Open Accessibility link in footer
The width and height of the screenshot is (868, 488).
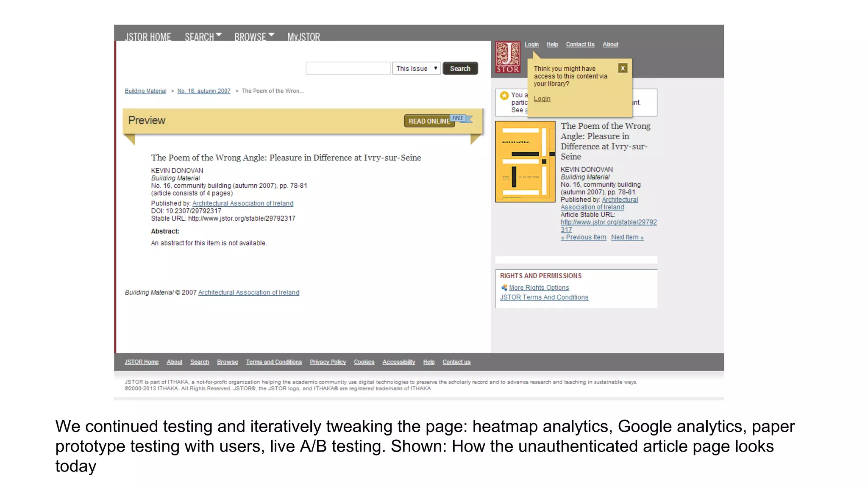click(399, 362)
